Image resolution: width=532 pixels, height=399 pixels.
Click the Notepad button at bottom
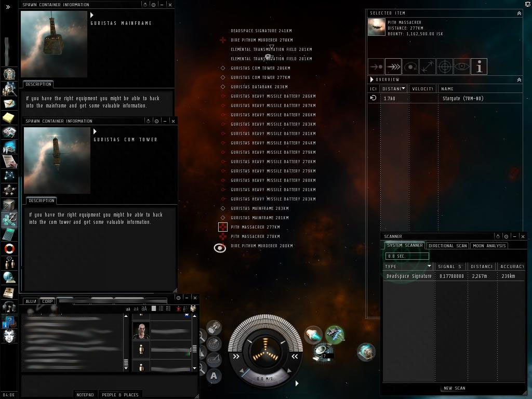pyautogui.click(x=85, y=395)
